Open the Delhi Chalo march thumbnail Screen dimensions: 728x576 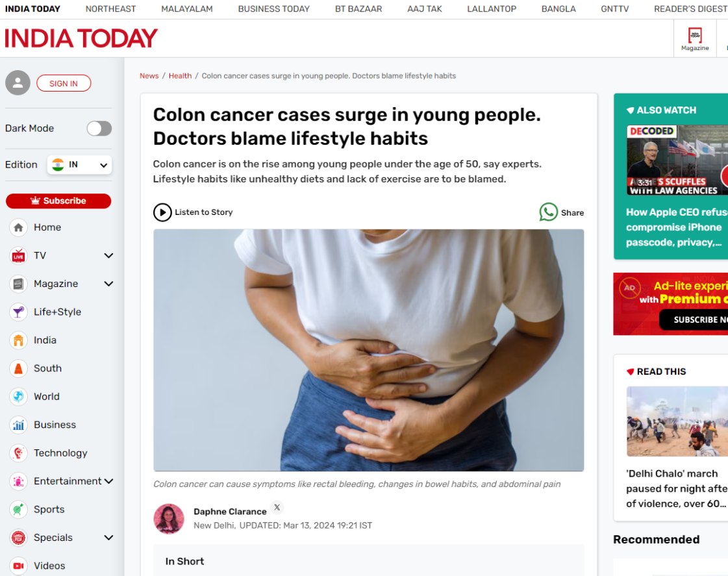pyautogui.click(x=677, y=421)
